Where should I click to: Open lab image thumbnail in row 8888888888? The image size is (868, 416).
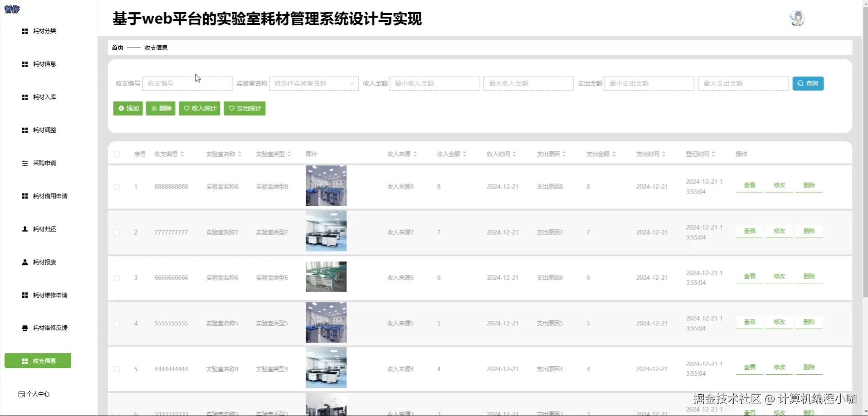point(326,186)
